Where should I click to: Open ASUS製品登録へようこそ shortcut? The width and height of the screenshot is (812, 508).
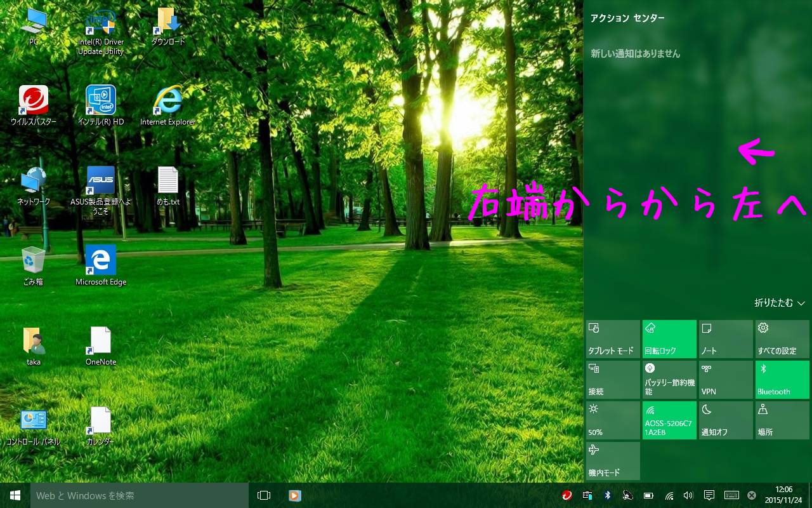[x=100, y=190]
